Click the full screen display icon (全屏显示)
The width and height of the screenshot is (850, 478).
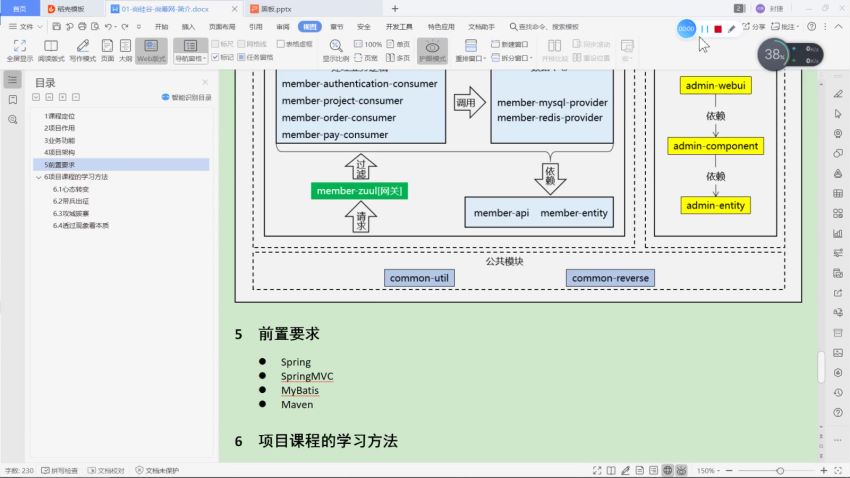point(20,50)
